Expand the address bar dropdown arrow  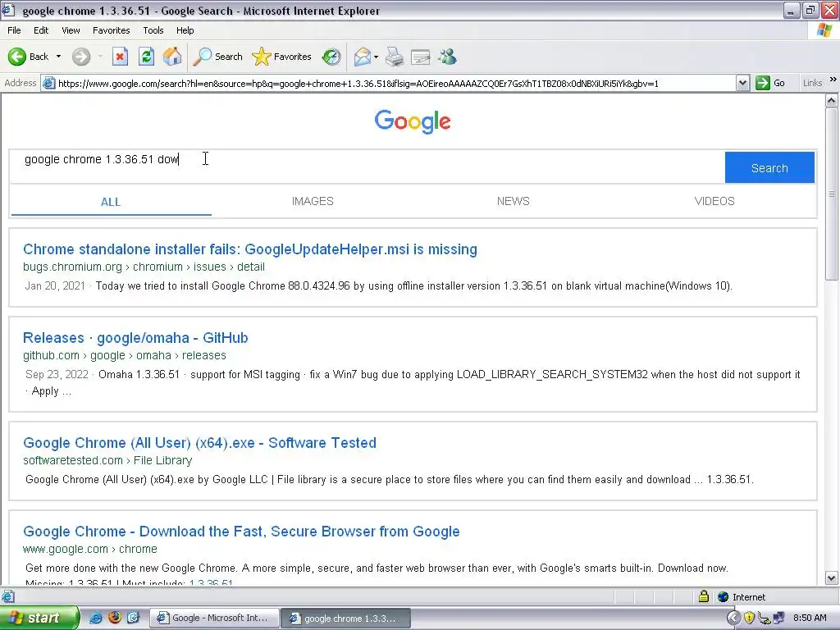(x=742, y=83)
